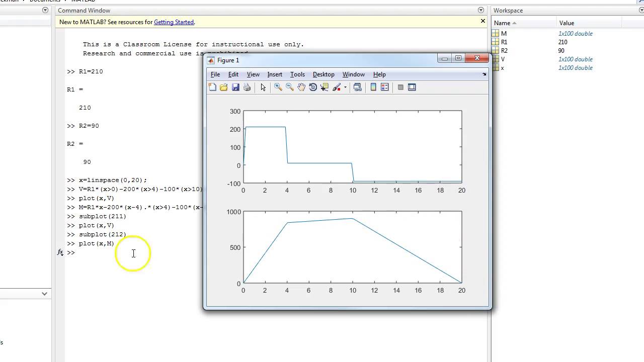The height and width of the screenshot is (362, 644).
Task: Open the Help menu in Figure 1
Action: pos(379,74)
